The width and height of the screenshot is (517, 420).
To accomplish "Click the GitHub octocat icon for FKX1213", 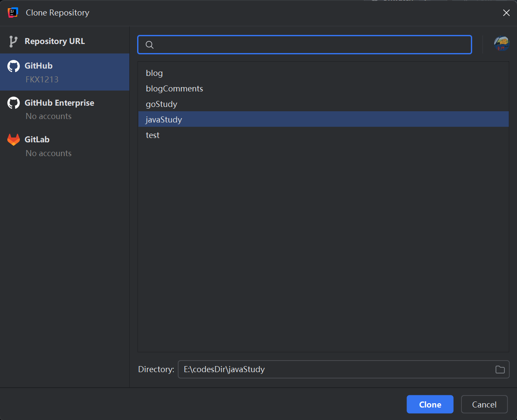I will pyautogui.click(x=13, y=66).
